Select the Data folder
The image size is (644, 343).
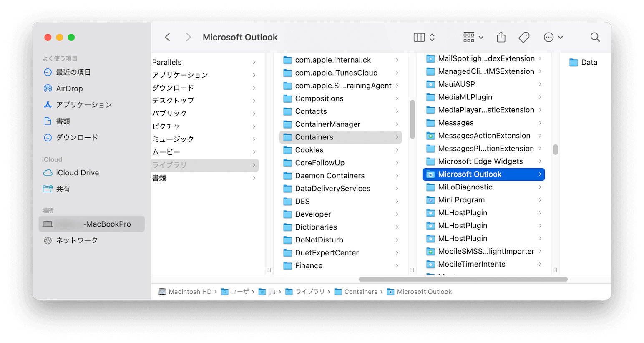[x=584, y=62]
